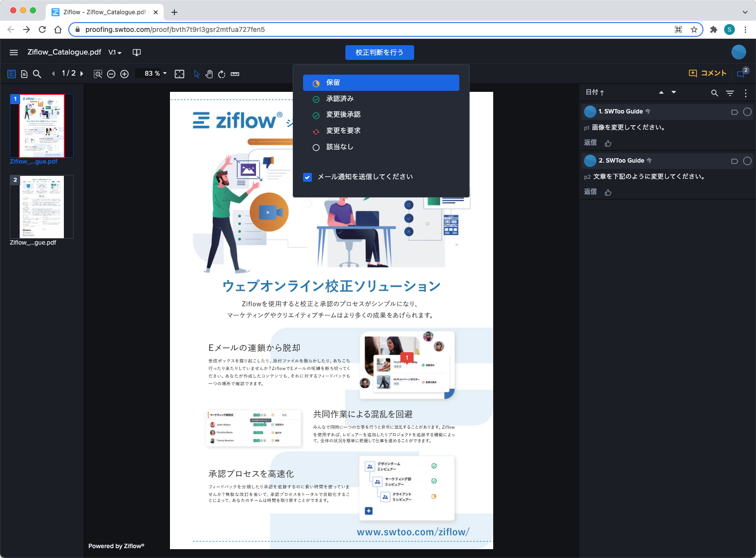
Task: Search comments with the magnifier icon
Action: (x=715, y=93)
